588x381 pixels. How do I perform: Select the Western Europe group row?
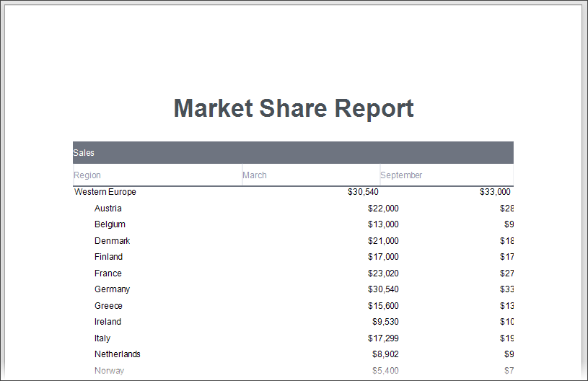(105, 192)
